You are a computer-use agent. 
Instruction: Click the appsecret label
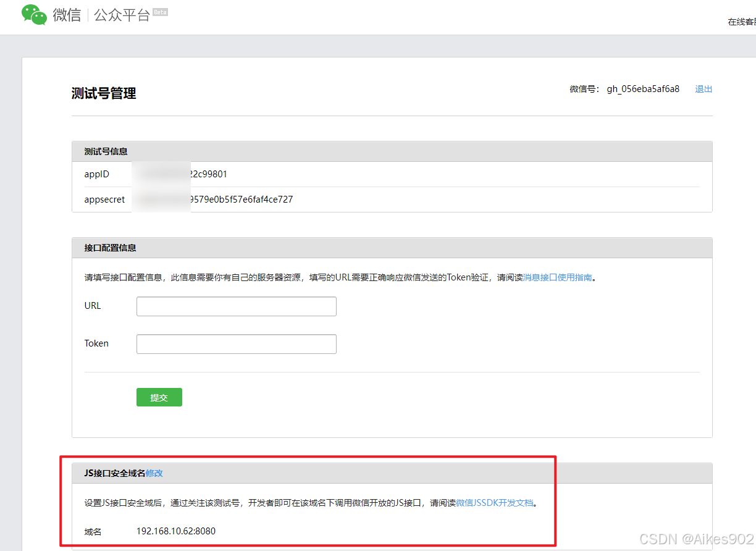[x=104, y=200]
